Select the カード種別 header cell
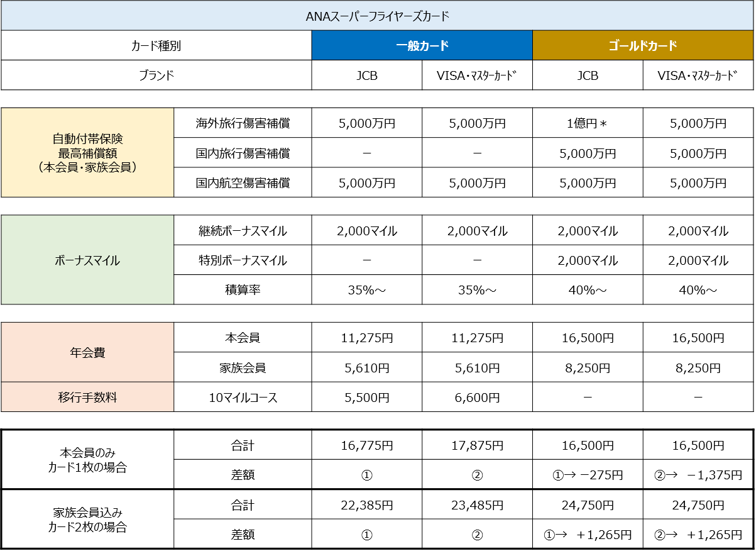Screen dimensions: 756x551 (x=156, y=45)
